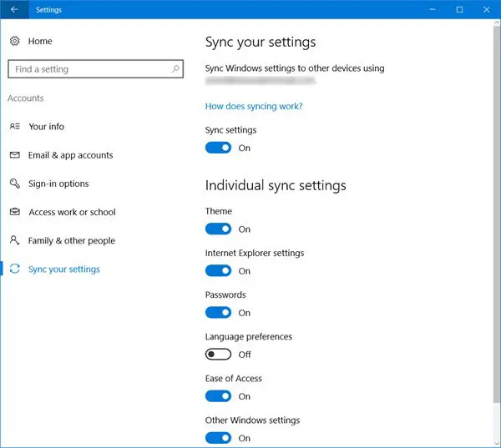The width and height of the screenshot is (501, 448).
Task: Enable the Language preferences toggle
Action: click(218, 355)
